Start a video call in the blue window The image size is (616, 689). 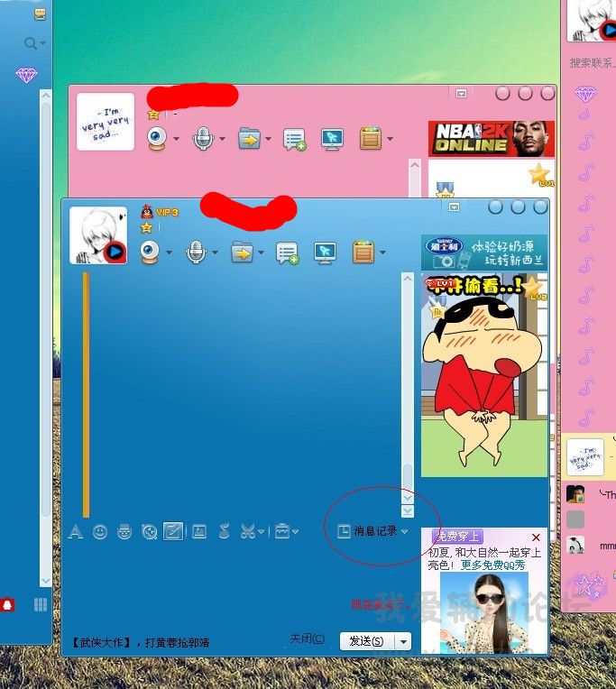click(150, 253)
